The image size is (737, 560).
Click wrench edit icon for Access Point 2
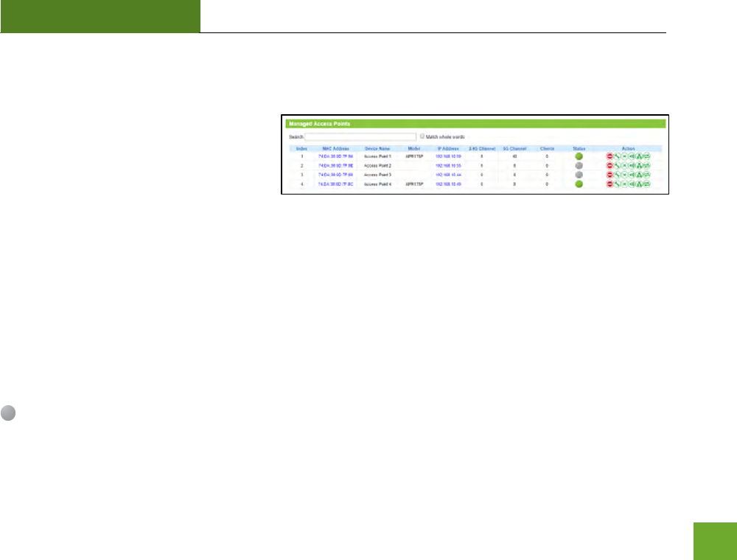pyautogui.click(x=617, y=165)
